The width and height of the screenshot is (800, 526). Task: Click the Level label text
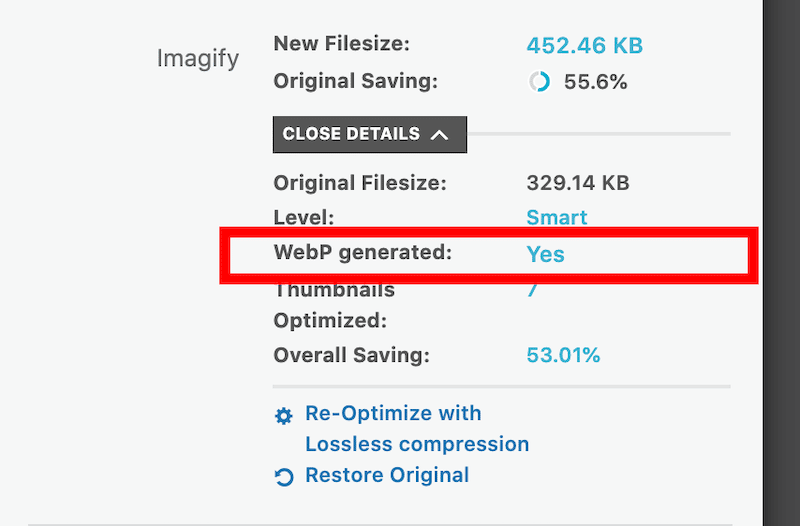point(303,217)
